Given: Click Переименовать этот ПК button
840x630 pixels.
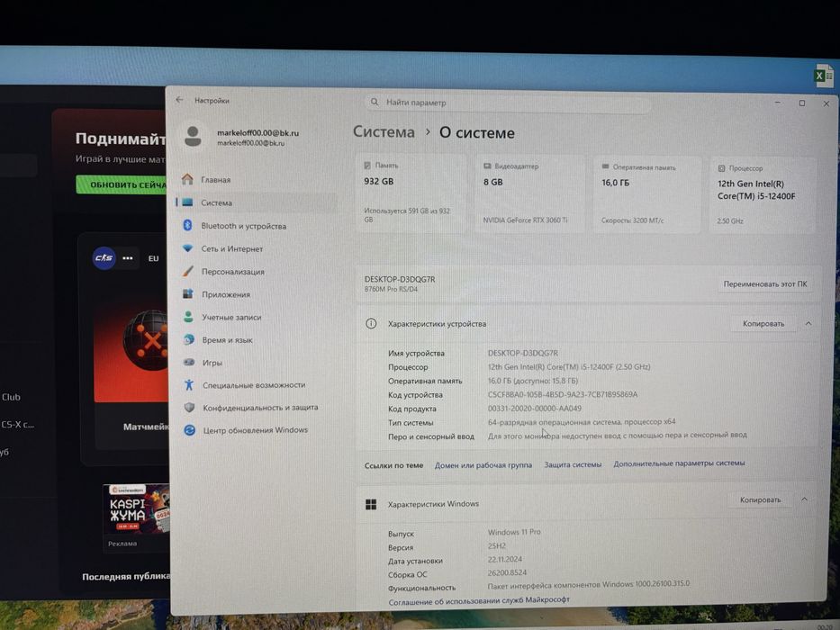Looking at the screenshot, I should click(x=765, y=283).
